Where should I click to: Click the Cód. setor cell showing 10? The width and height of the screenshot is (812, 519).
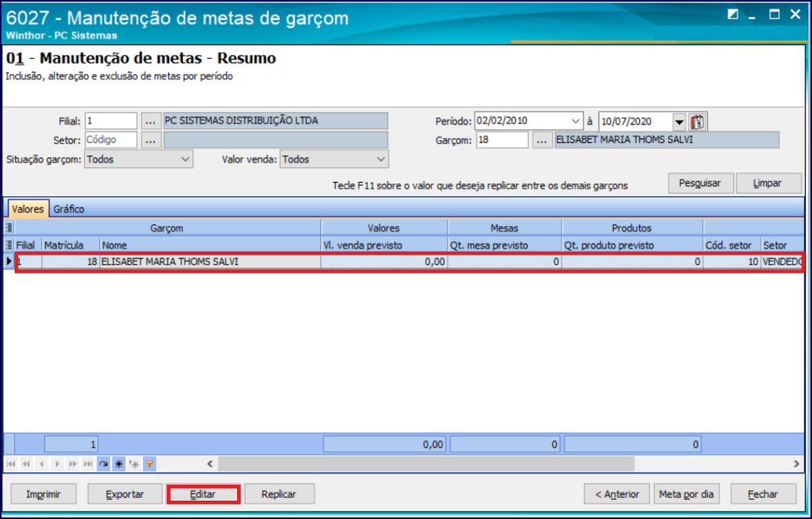[x=732, y=262]
